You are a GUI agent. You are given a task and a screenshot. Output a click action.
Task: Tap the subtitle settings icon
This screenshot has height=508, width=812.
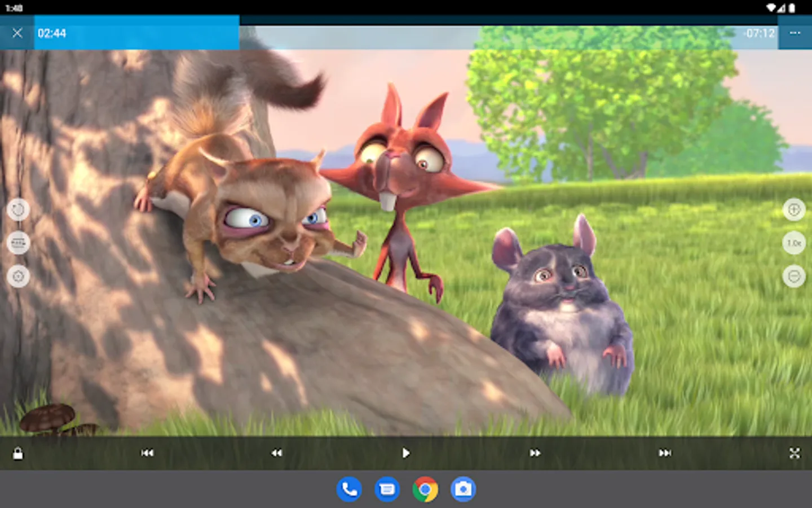[18, 243]
